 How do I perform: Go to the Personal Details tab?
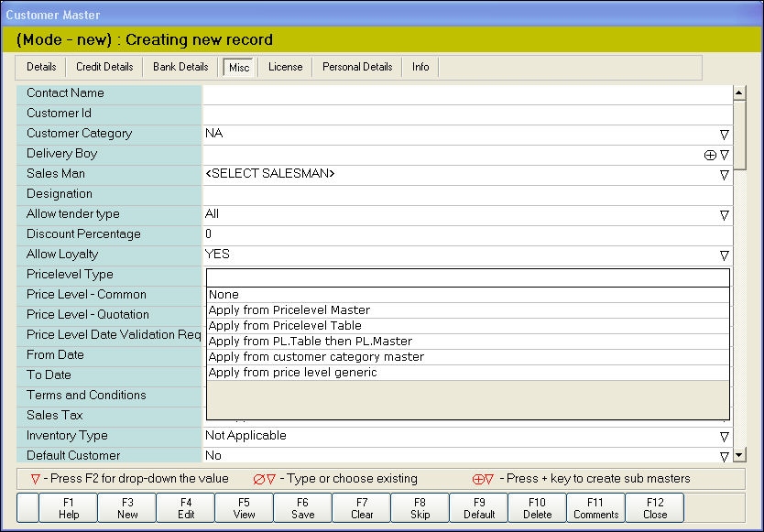click(x=357, y=67)
